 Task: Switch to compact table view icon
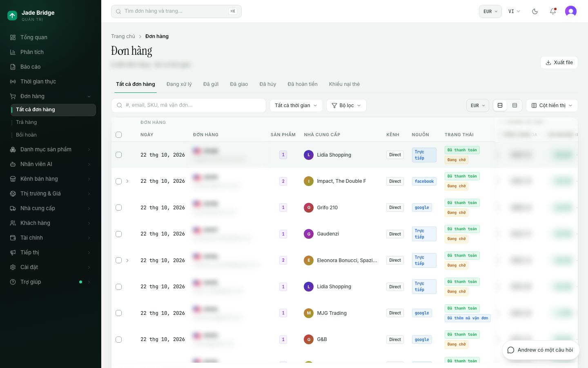pos(514,105)
